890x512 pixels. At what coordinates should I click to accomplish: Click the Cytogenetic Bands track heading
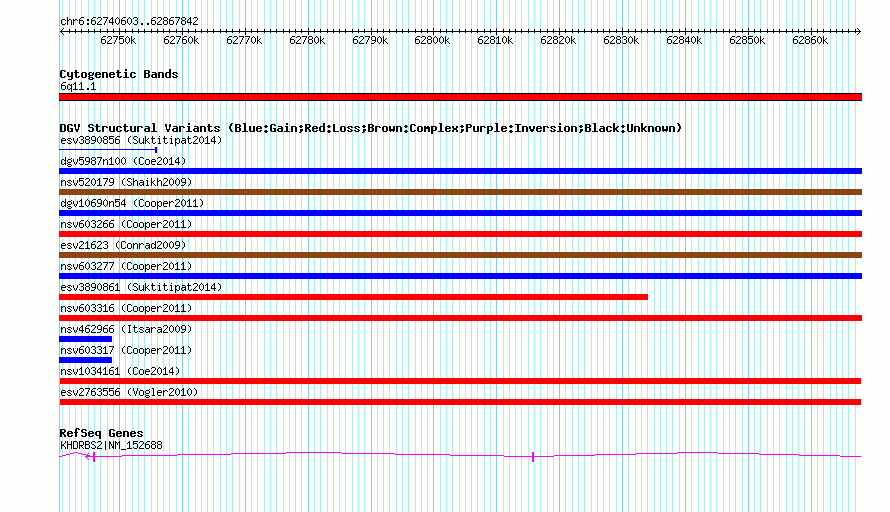(119, 74)
